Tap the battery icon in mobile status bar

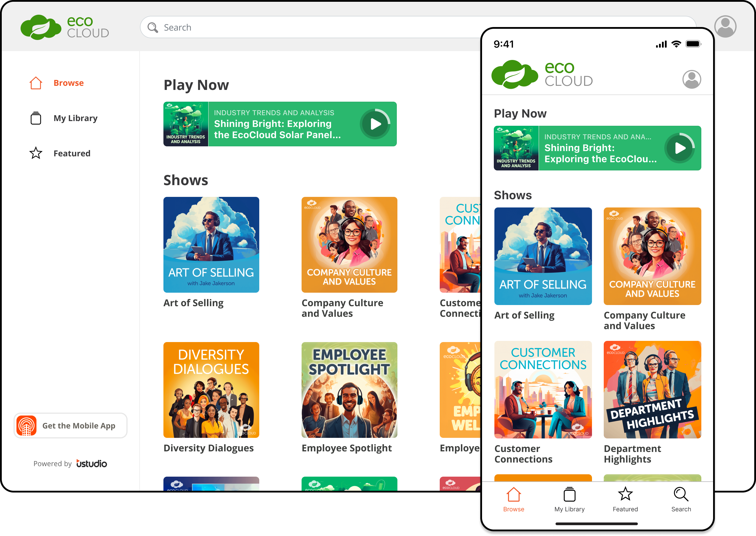click(693, 44)
